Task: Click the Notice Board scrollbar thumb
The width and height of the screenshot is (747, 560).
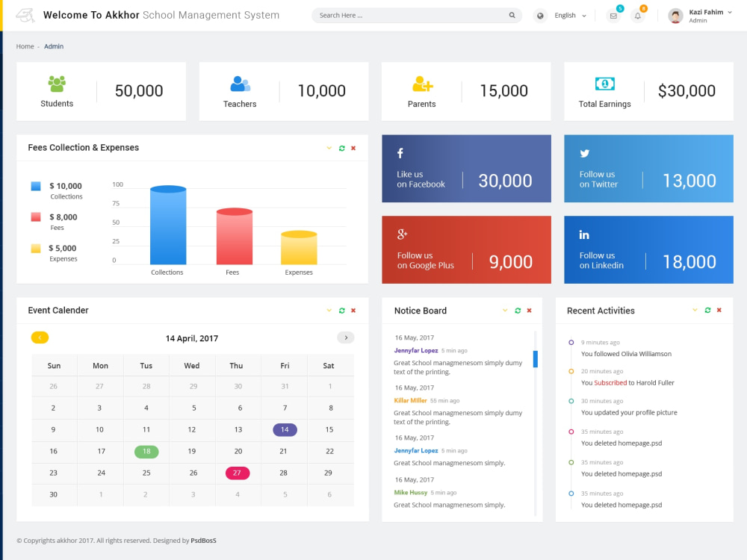Action: 536,359
